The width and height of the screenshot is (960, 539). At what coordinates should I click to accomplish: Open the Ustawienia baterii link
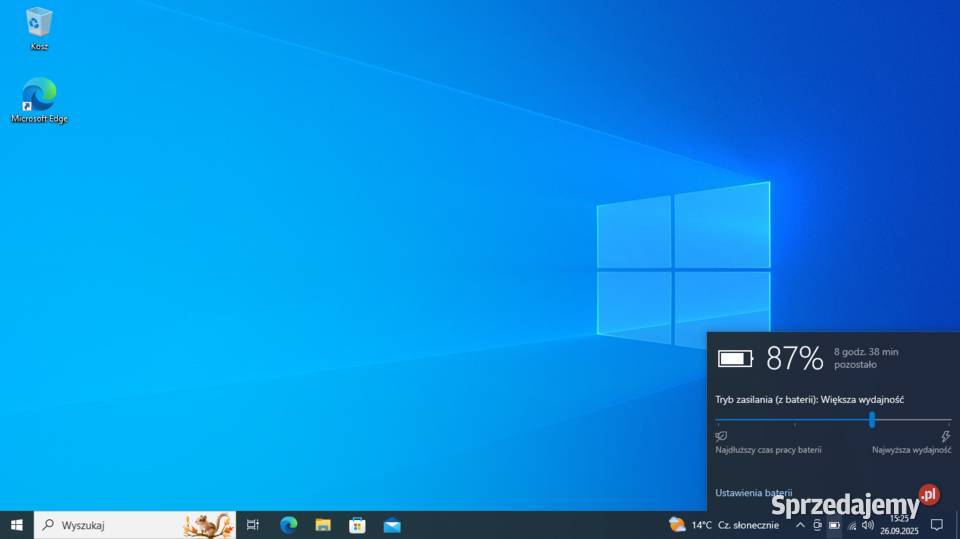tap(753, 493)
